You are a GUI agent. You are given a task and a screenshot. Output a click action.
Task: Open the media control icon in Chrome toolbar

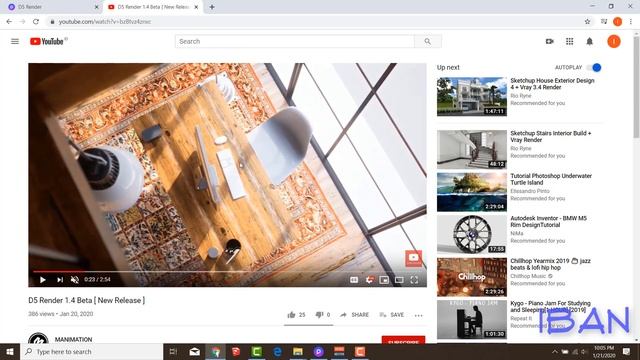click(x=604, y=22)
